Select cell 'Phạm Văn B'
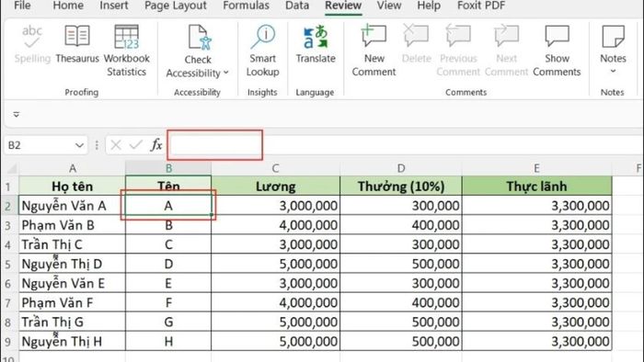 73,225
